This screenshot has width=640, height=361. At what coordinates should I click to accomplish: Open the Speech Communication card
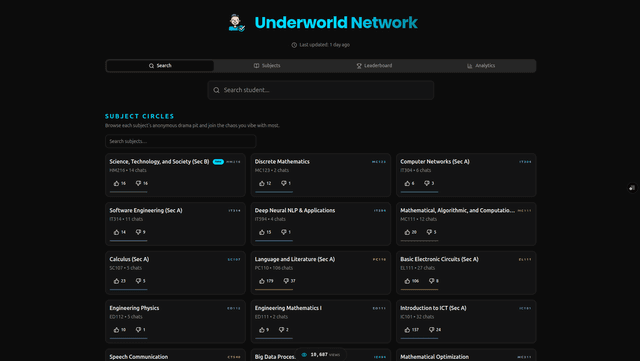[x=176, y=355]
